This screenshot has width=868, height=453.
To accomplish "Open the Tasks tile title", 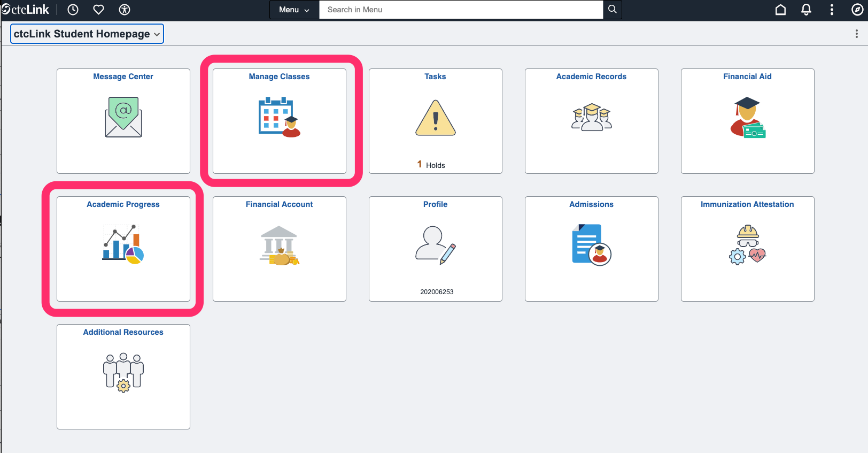I will (436, 76).
